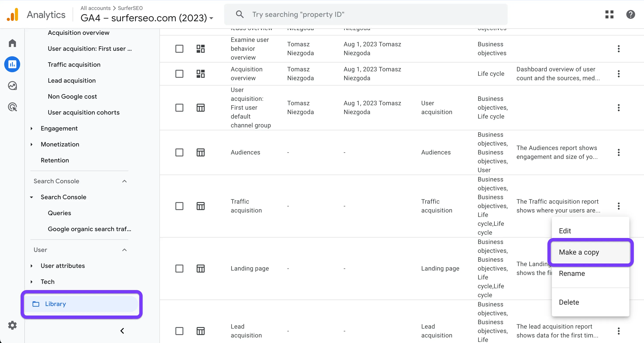Collapse the Search Console collection chevron
Image resolution: width=644 pixels, height=343 pixels.
[x=124, y=181]
